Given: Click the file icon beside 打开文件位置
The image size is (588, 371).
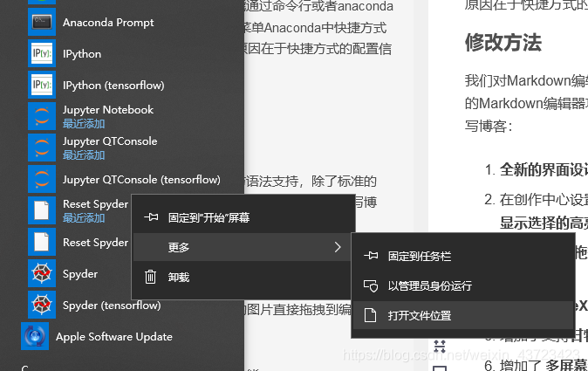Looking at the screenshot, I should tap(370, 315).
